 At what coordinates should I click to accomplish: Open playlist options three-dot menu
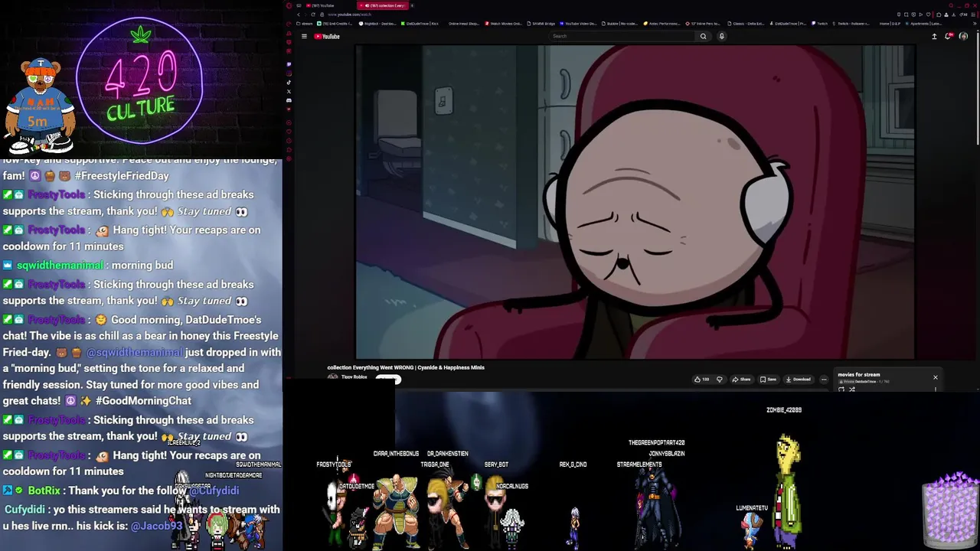(x=935, y=390)
